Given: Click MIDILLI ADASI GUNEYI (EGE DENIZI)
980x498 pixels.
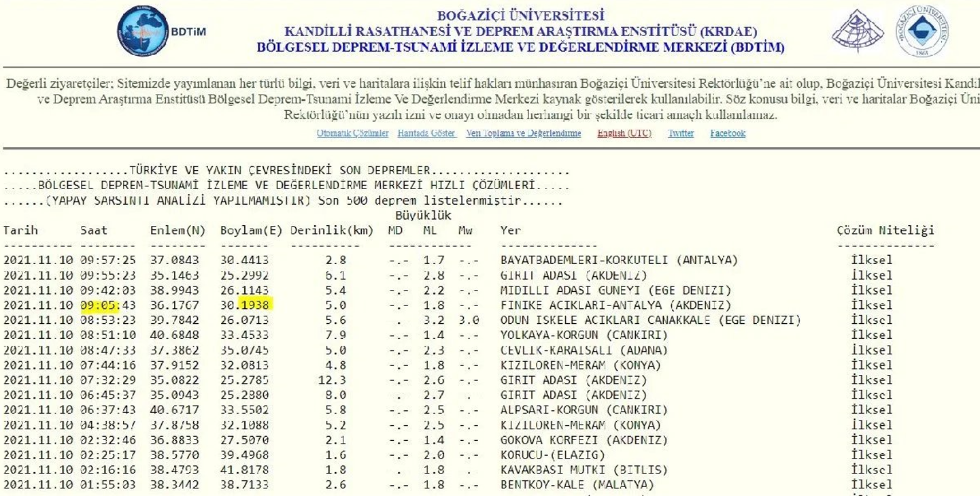Looking at the screenshot, I should 615,290.
